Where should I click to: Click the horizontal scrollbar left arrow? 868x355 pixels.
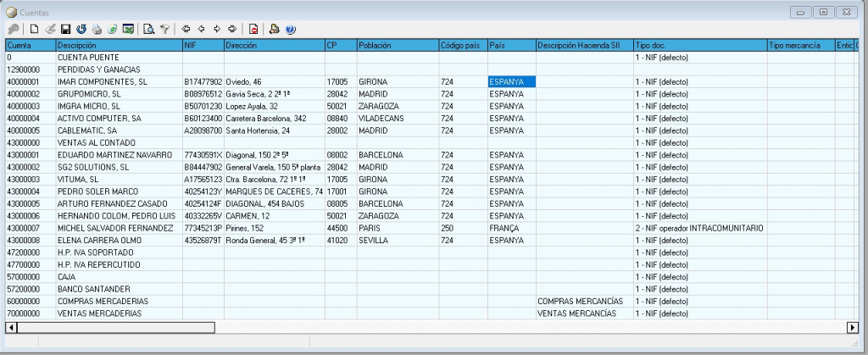tap(11, 328)
